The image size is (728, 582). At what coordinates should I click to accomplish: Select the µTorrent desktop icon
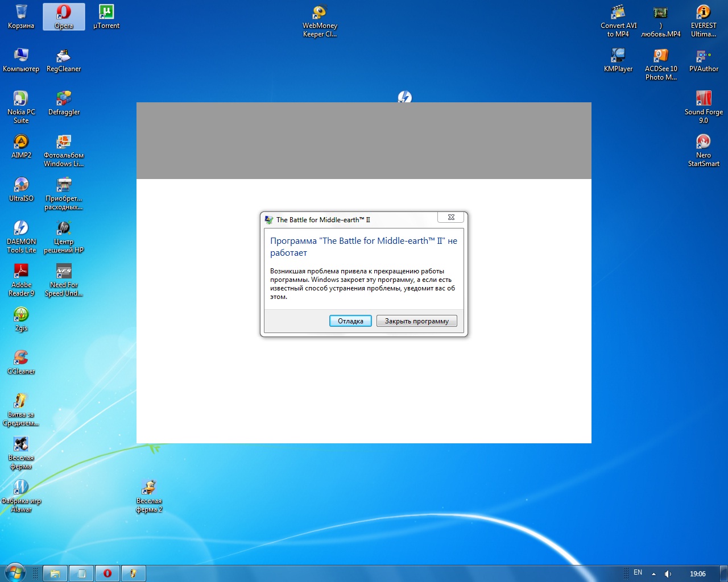(x=106, y=16)
